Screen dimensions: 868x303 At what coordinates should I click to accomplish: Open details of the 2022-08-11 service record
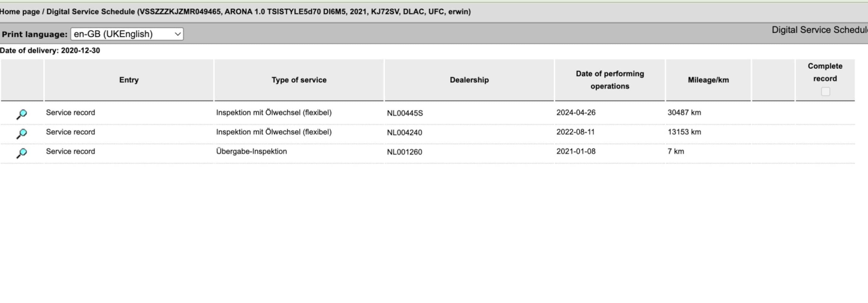(21, 134)
